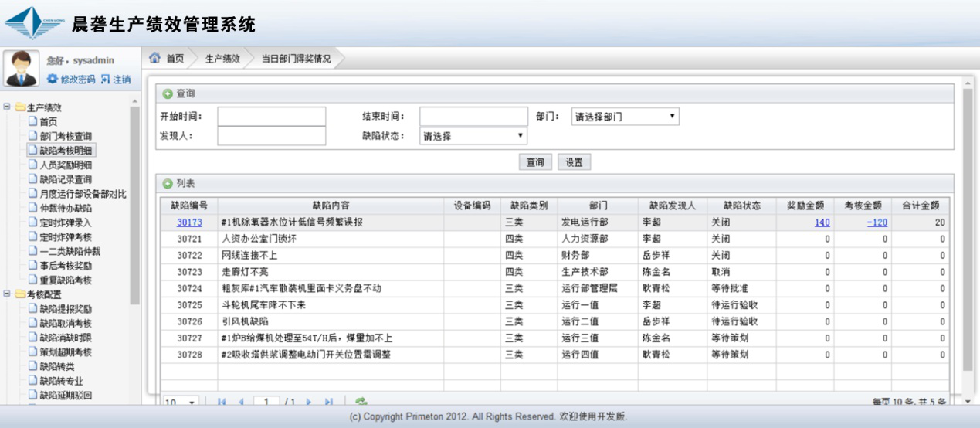Viewport: 980px width, 428px height.
Task: Click the 设置 button
Action: 574,162
